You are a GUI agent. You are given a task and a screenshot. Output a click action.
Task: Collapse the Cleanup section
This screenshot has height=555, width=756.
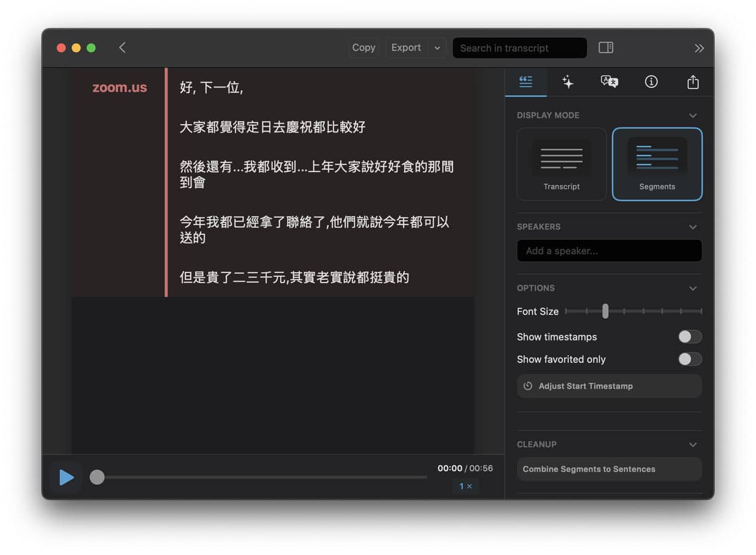[x=693, y=445]
